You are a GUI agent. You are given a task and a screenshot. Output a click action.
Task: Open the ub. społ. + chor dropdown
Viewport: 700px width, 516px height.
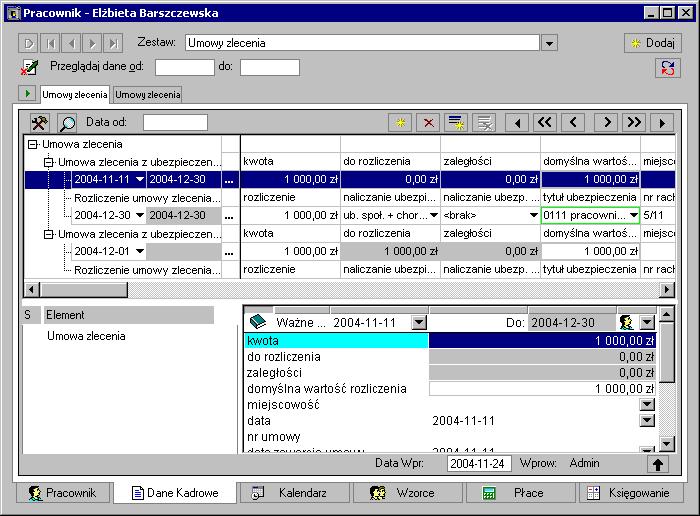pyautogui.click(x=433, y=215)
